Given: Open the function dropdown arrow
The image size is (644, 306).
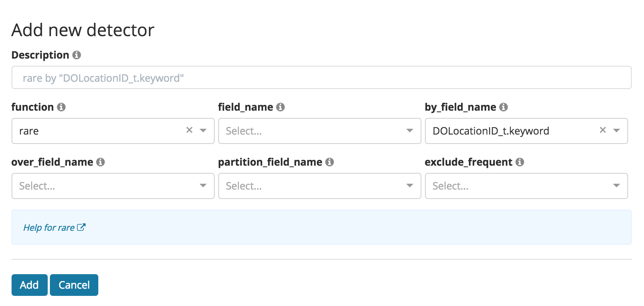Looking at the screenshot, I should pyautogui.click(x=203, y=131).
